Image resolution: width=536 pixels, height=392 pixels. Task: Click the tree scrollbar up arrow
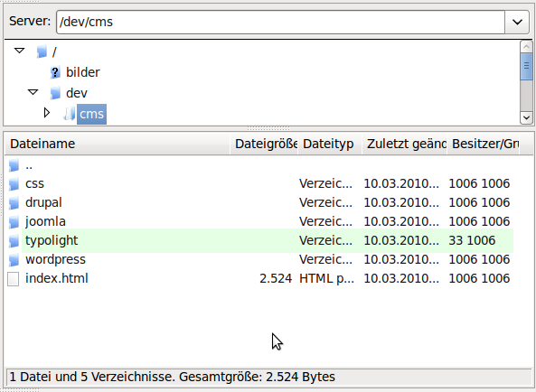[526, 46]
